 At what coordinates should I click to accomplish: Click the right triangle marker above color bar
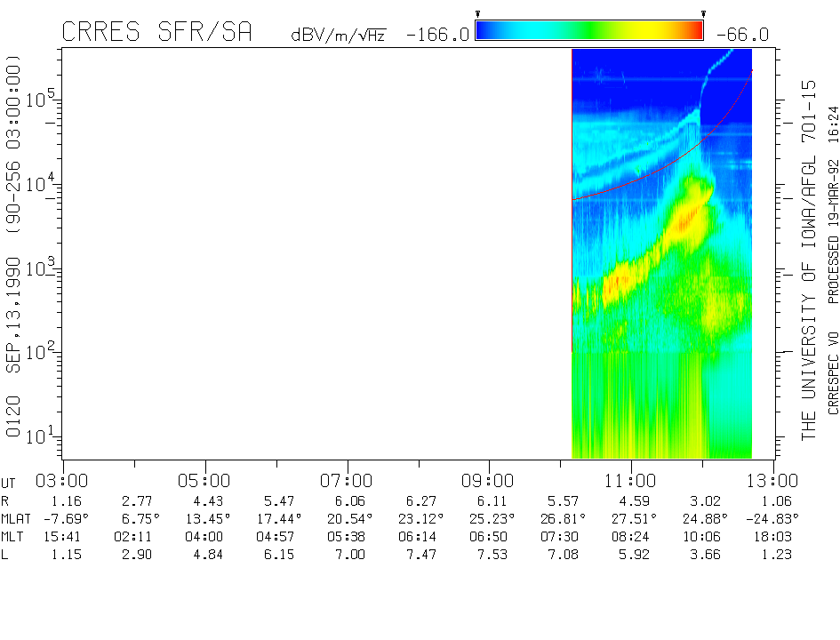pyautogui.click(x=703, y=14)
